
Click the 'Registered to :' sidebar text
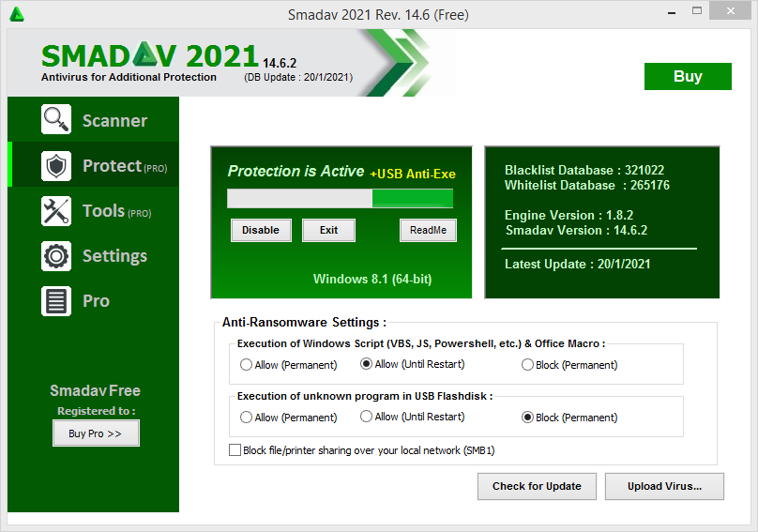97,411
